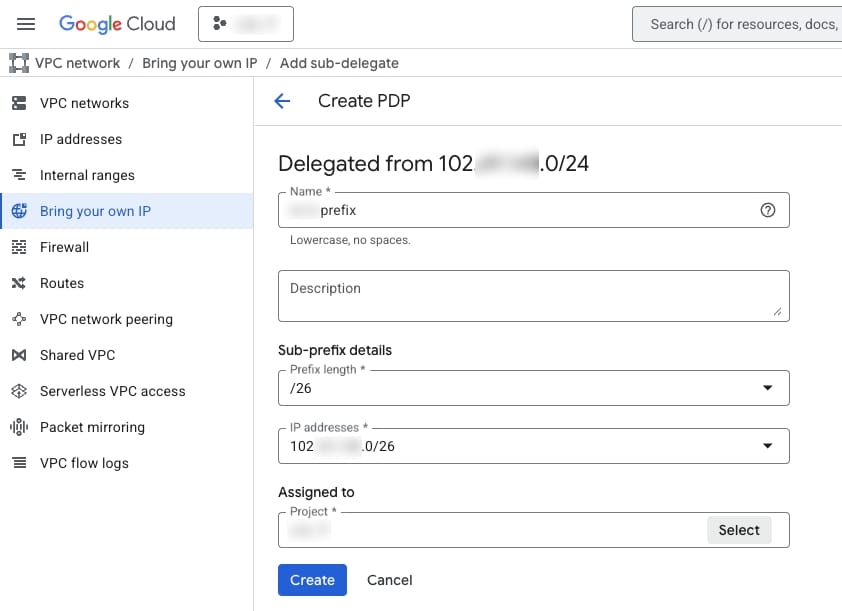Select VPC flow logs menu item

click(x=84, y=463)
